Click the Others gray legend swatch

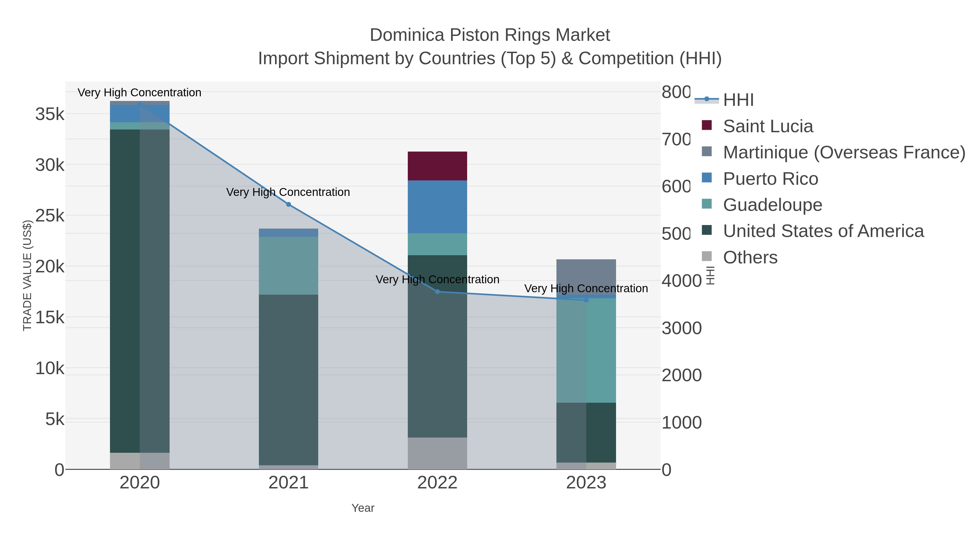(706, 256)
